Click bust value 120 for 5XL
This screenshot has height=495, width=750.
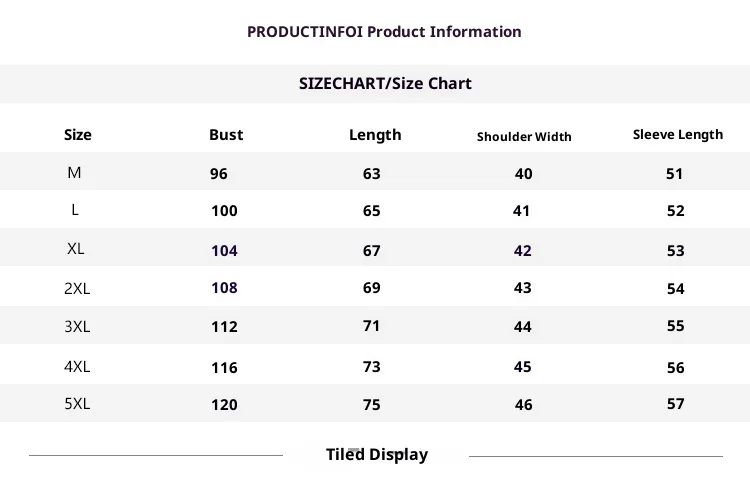click(x=224, y=405)
